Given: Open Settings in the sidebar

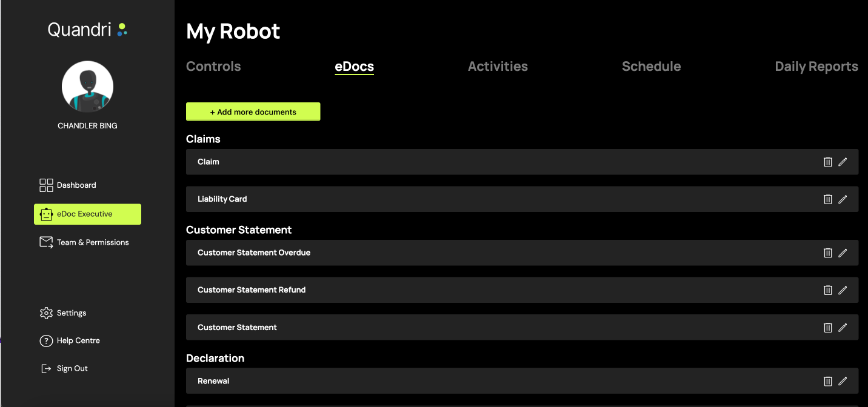Looking at the screenshot, I should tap(71, 313).
